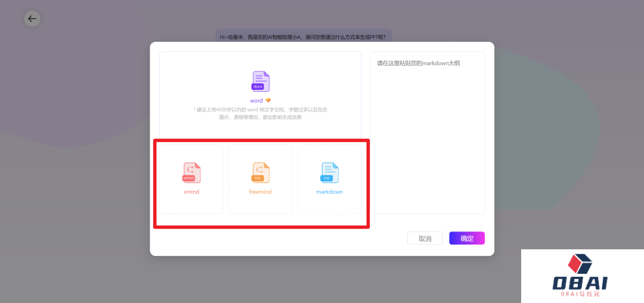The width and height of the screenshot is (644, 303).
Task: Choose the freemind mm file icon
Action: click(x=261, y=172)
